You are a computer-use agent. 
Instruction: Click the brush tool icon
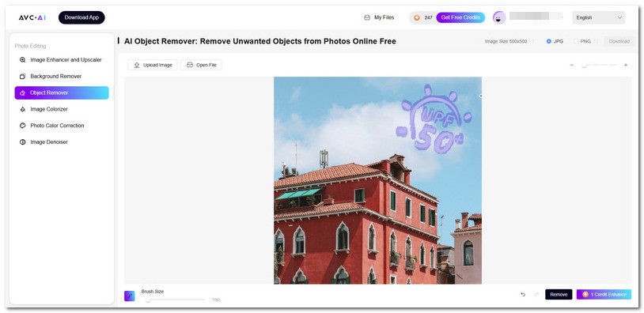130,296
